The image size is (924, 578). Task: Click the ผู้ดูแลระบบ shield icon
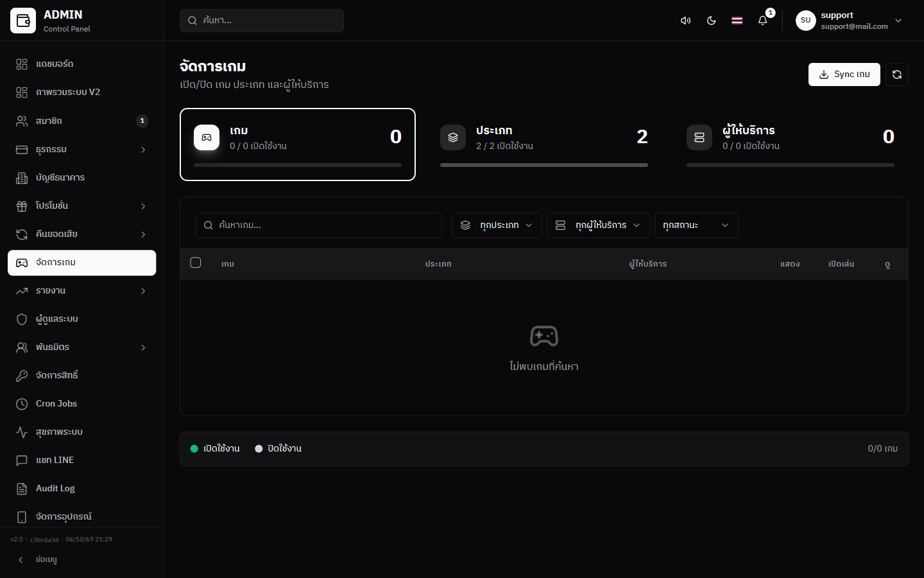(22, 319)
